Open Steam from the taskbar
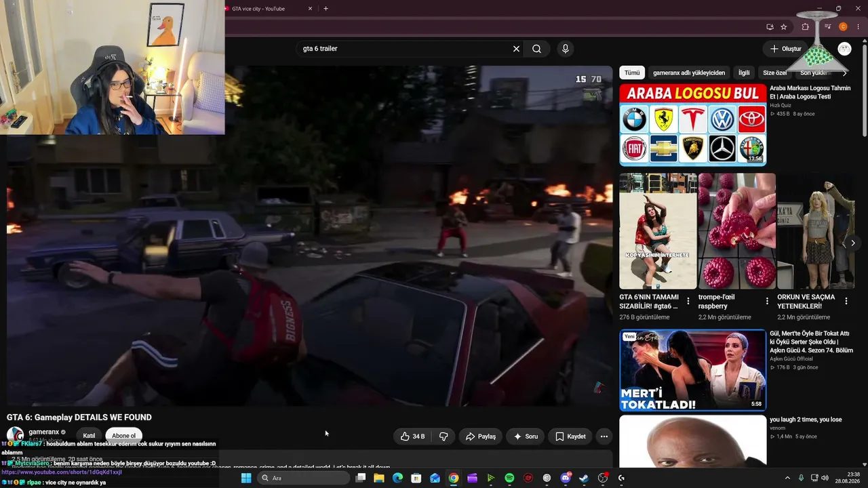The image size is (868, 488). pos(584,478)
